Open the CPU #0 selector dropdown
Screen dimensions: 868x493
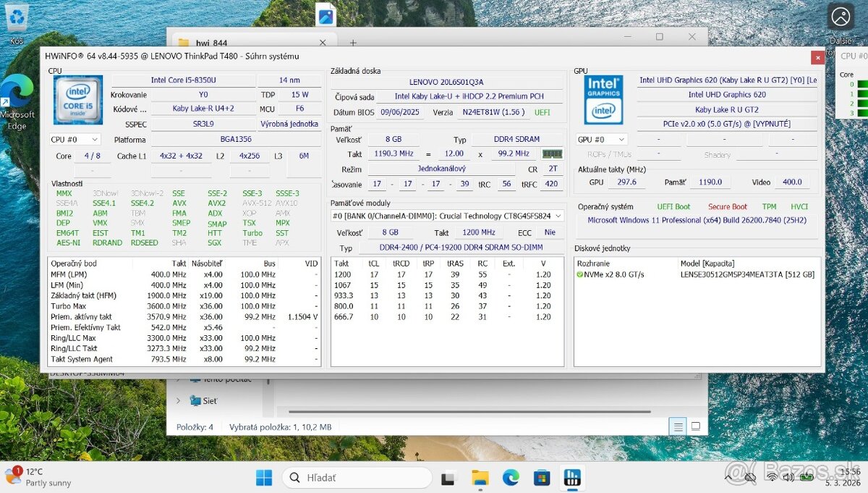click(75, 139)
